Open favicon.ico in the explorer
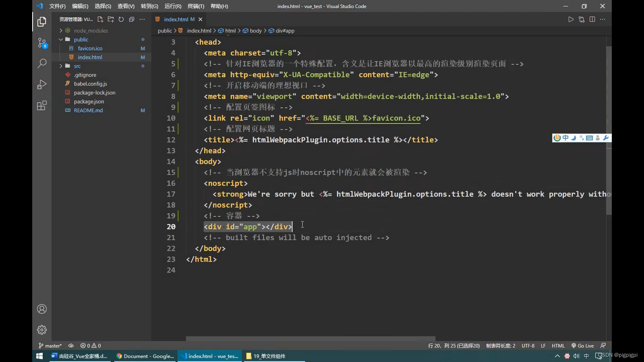Screen dimensions: 644x362 [x=101, y=48]
